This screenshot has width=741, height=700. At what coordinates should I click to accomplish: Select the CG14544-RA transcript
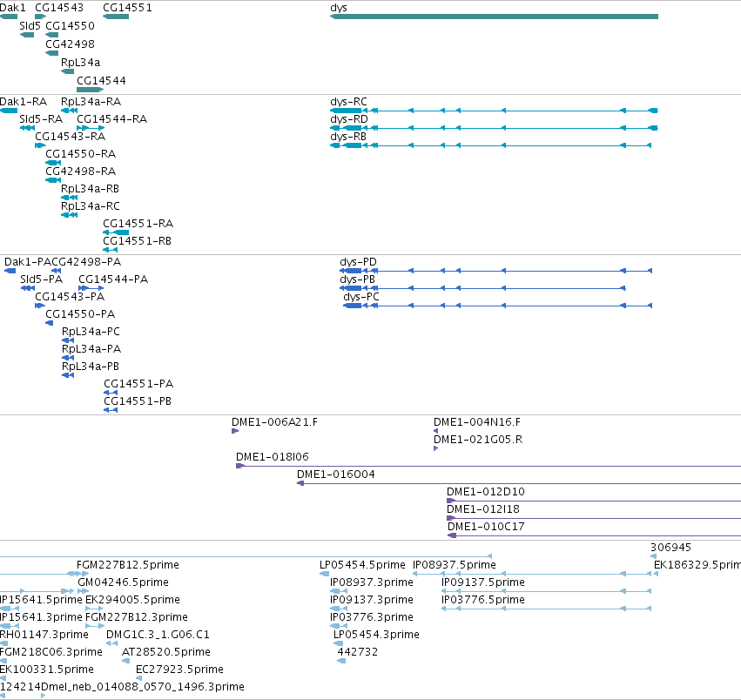coord(91,128)
